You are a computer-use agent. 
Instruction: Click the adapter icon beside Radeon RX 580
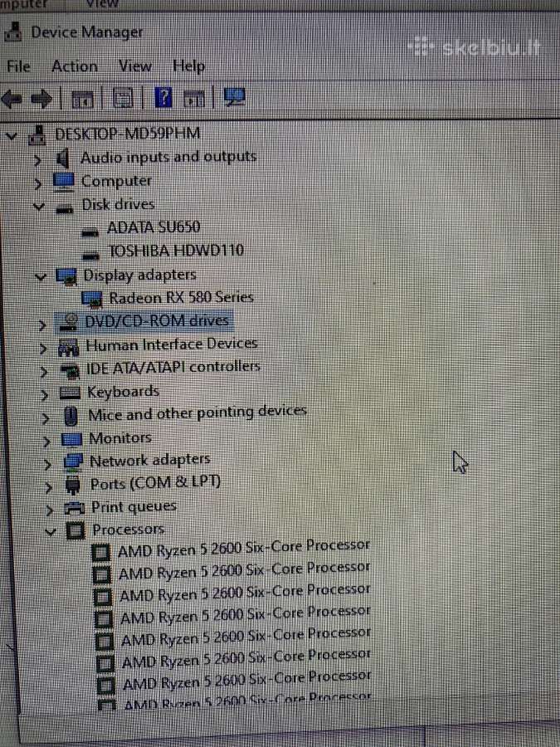tap(92, 299)
